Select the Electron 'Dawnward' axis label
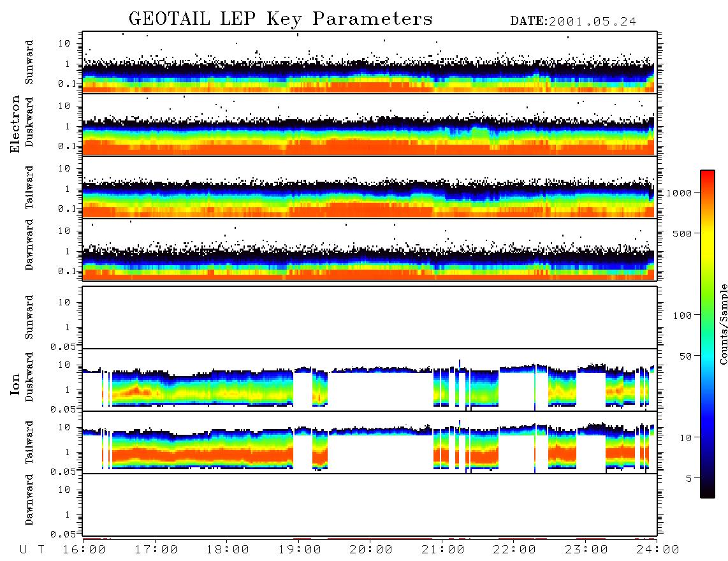Viewport: 728px width, 561px height. tap(29, 245)
